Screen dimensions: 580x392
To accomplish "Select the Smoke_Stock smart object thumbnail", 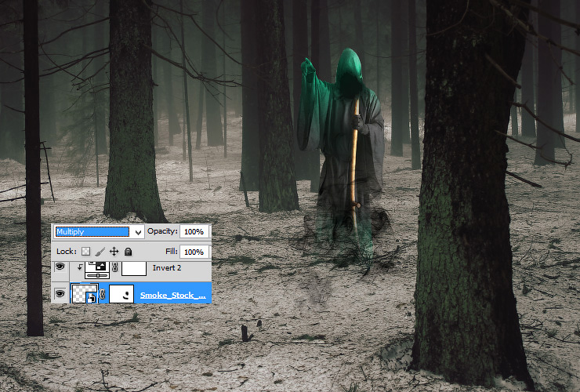I will pyautogui.click(x=85, y=293).
